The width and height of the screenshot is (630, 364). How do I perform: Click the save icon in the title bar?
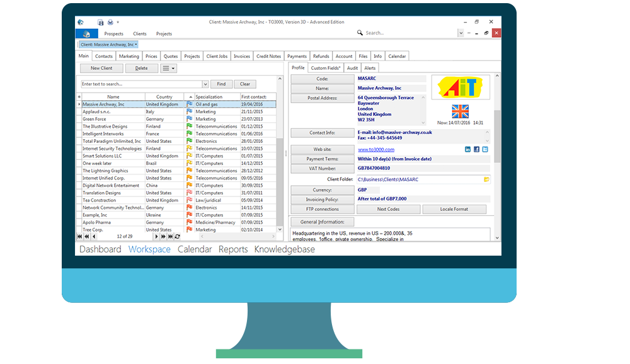pyautogui.click(x=101, y=22)
